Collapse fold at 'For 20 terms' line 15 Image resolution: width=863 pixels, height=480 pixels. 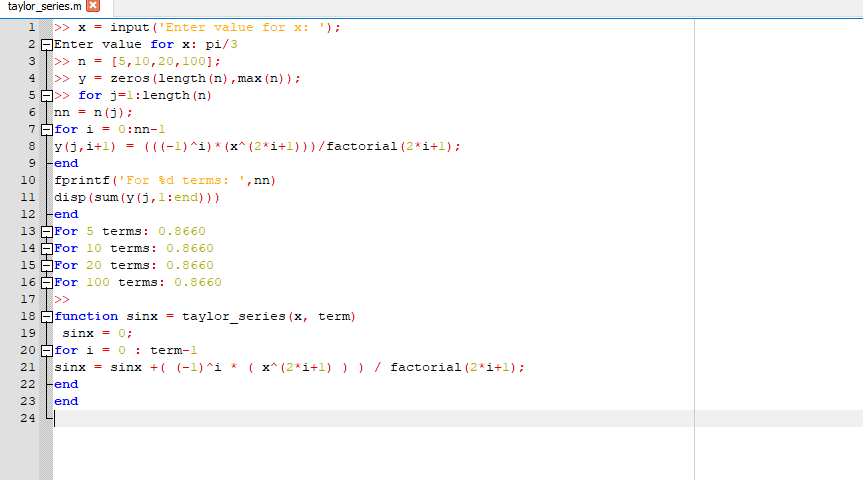47,266
